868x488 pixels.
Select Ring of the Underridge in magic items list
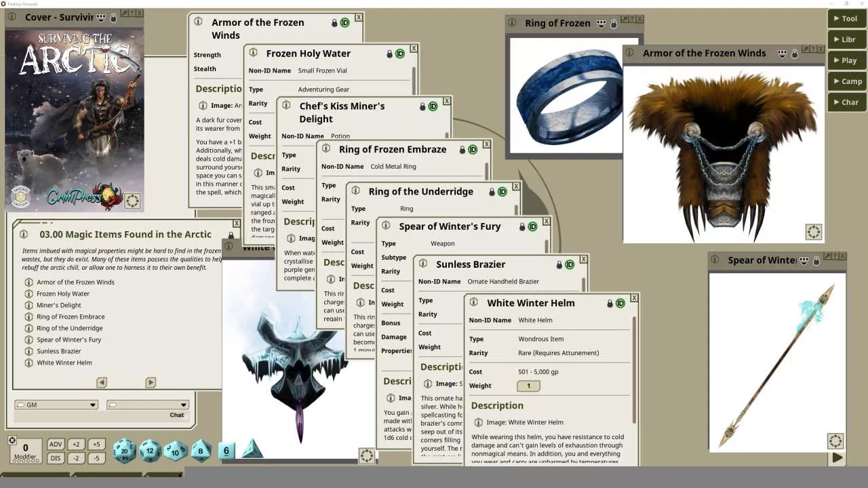pos(70,328)
